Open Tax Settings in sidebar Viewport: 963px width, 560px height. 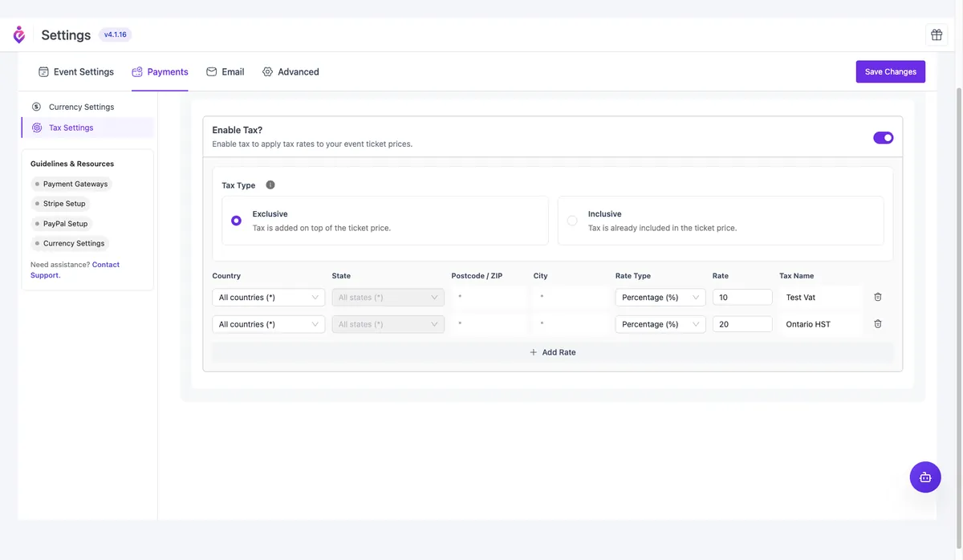pyautogui.click(x=87, y=128)
